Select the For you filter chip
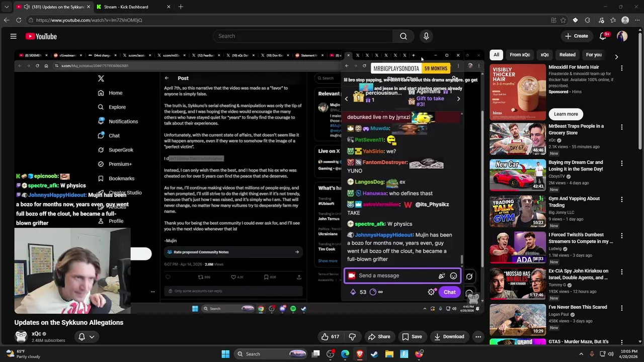 pos(594,55)
